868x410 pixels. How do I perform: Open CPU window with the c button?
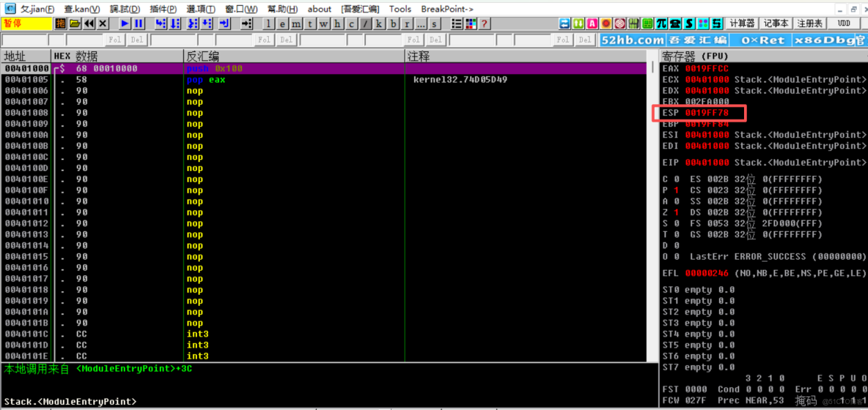pos(351,23)
